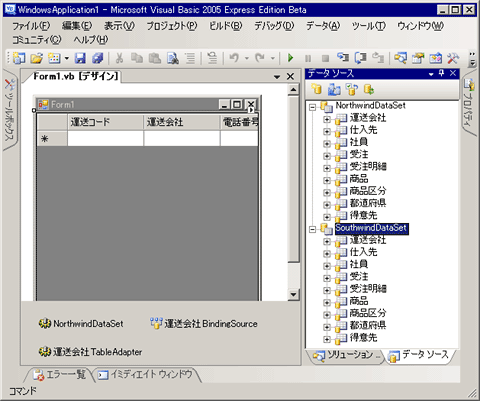Click the Open File toolbar icon

click(x=37, y=58)
